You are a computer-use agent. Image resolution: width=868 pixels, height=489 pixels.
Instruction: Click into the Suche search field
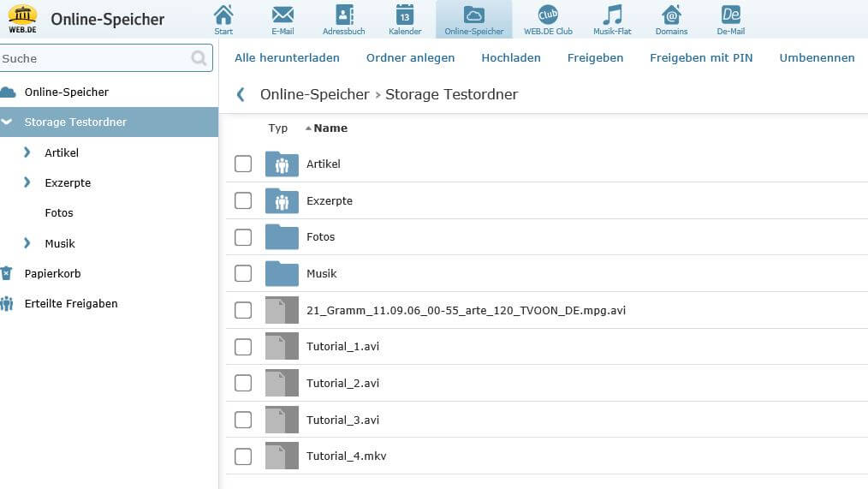pos(94,58)
